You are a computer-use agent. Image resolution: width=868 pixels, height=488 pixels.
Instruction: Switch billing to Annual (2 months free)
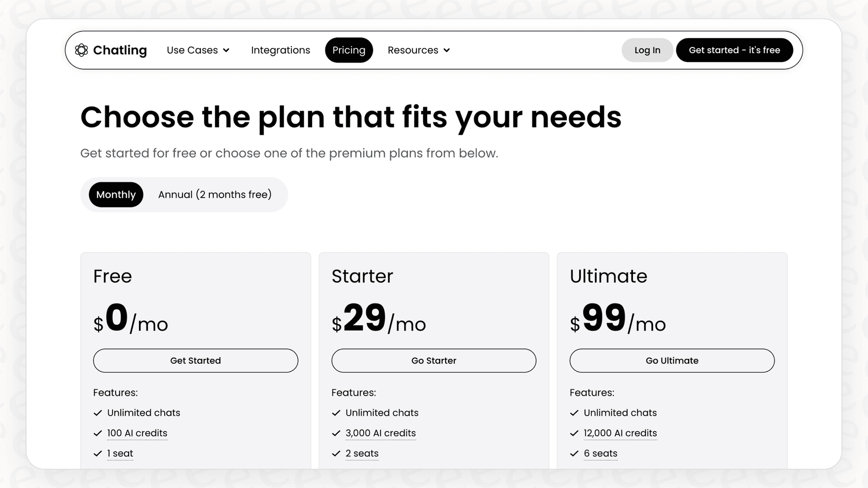[x=214, y=195]
